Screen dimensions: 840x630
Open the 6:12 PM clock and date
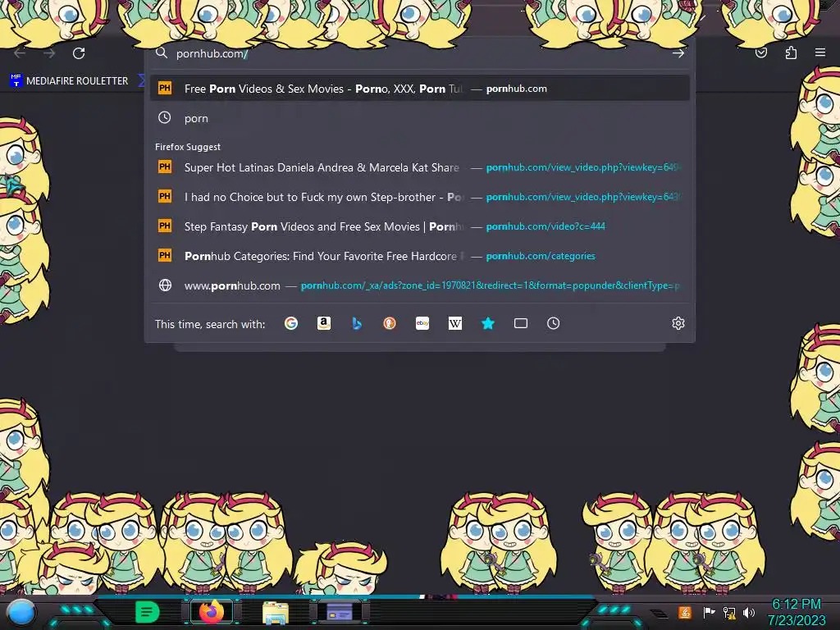click(x=797, y=612)
